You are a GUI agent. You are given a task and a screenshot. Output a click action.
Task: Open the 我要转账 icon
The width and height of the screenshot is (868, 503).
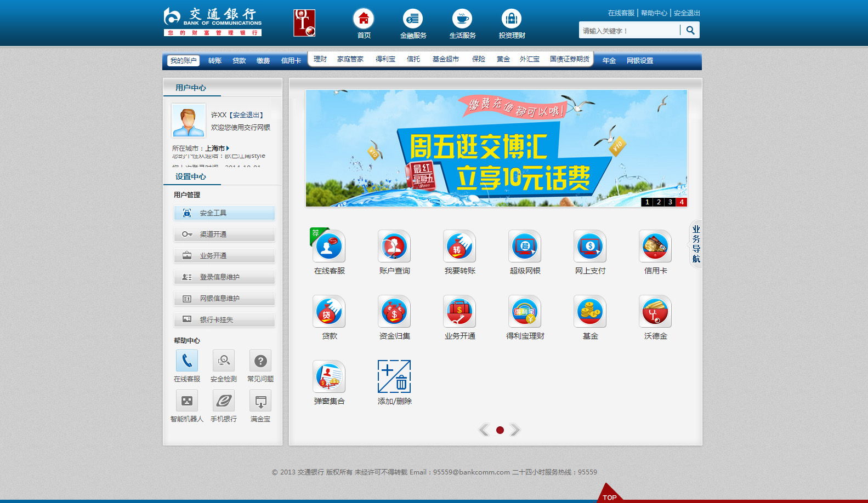coord(459,246)
